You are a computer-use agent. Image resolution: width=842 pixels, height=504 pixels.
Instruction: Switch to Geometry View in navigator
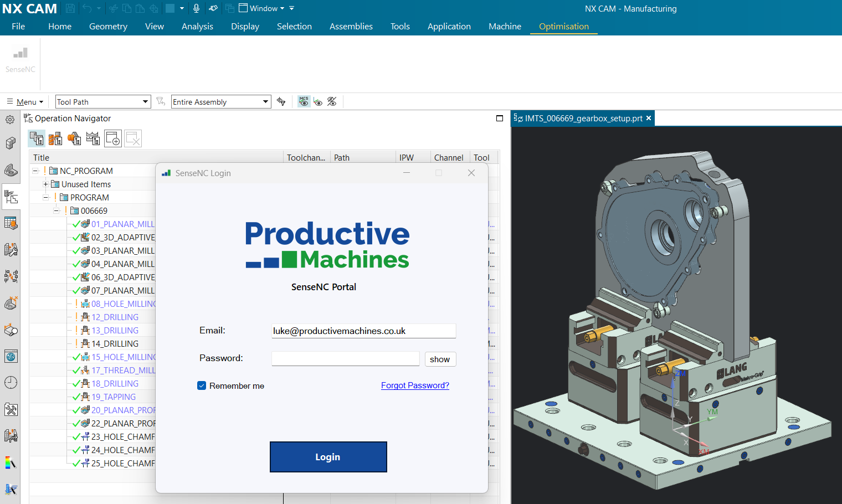(74, 138)
